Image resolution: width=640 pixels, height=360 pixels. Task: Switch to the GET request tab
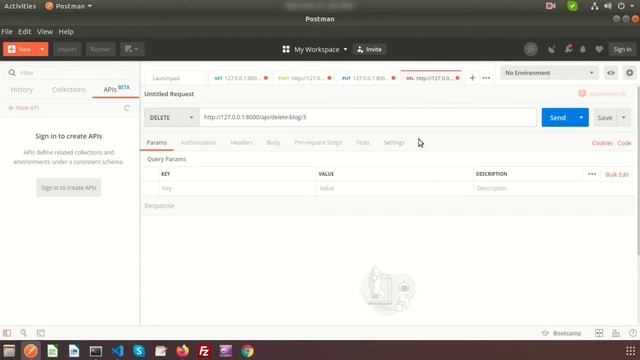pyautogui.click(x=241, y=78)
